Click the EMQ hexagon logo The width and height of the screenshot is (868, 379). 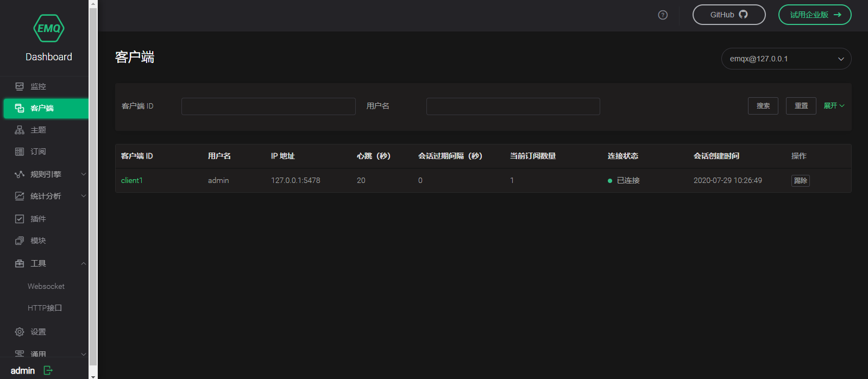click(48, 29)
